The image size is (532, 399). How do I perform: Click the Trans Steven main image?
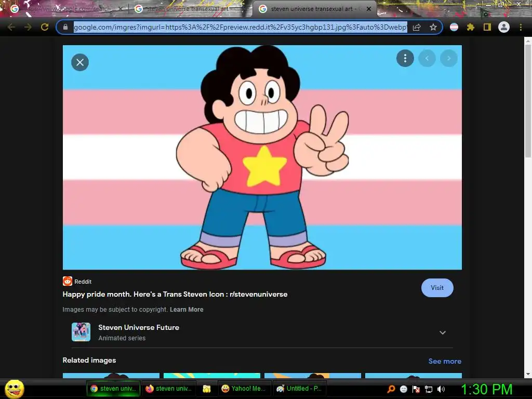(262, 157)
